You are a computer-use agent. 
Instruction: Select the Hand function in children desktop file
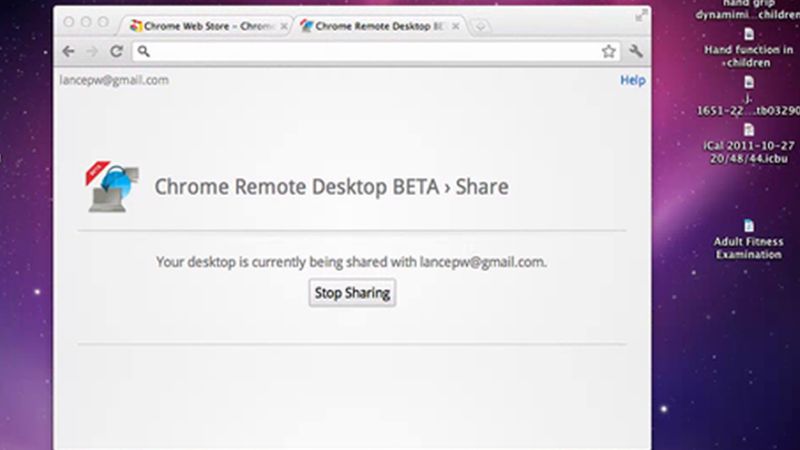point(748,49)
